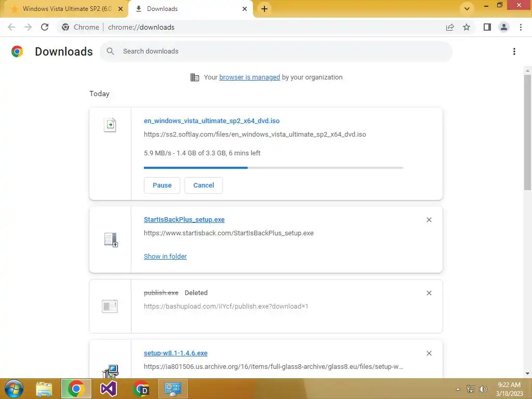This screenshot has height=399, width=532.
Task: Remove setup-w8.1-1.4.6.exe from the list
Action: 429,353
